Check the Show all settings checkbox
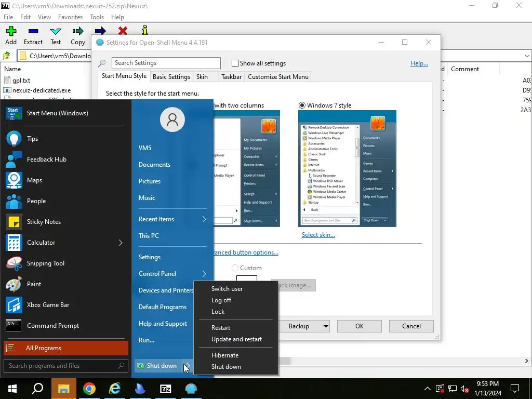Image resolution: width=532 pixels, height=399 pixels. tap(235, 63)
